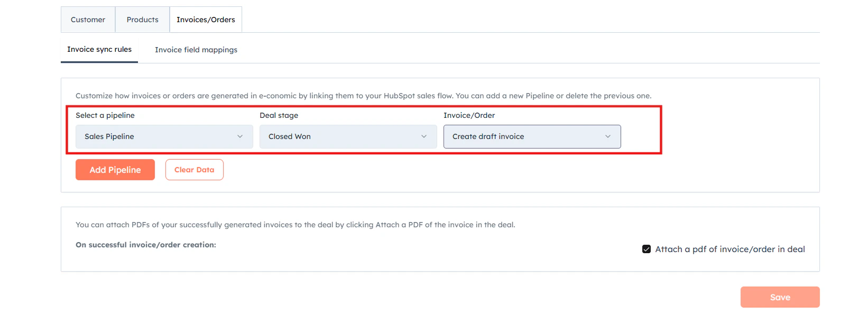This screenshot has height=333, width=868.
Task: Open the Closed Won deal stage dropdown
Action: pos(348,136)
